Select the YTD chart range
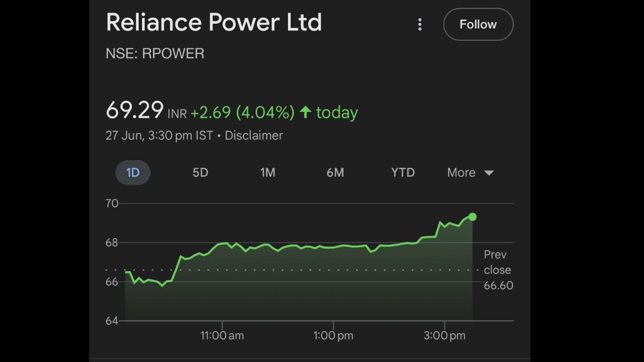The height and width of the screenshot is (362, 644). (x=403, y=172)
